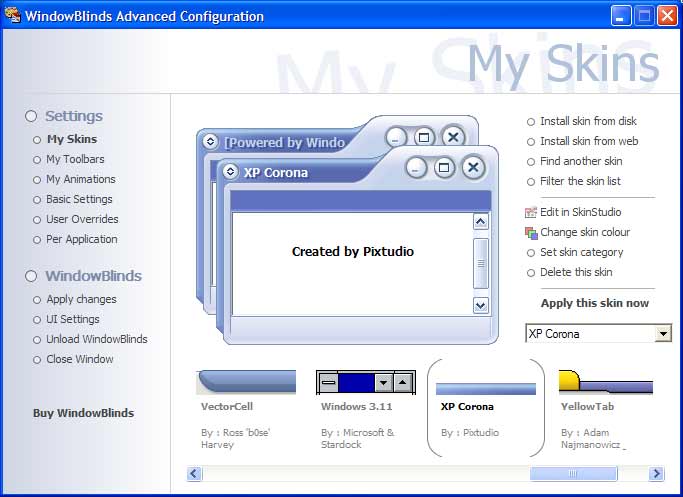Click the 'Created by Pixtudio' text
The height and width of the screenshot is (497, 683).
[353, 252]
